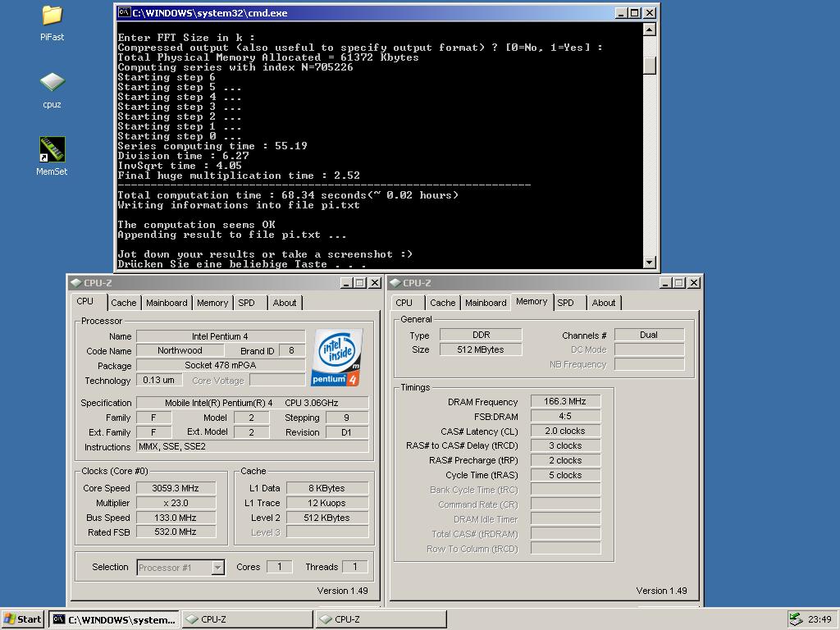The image size is (840, 630).
Task: Click the Core Speed value 3059.3 MHz
Action: tap(176, 488)
